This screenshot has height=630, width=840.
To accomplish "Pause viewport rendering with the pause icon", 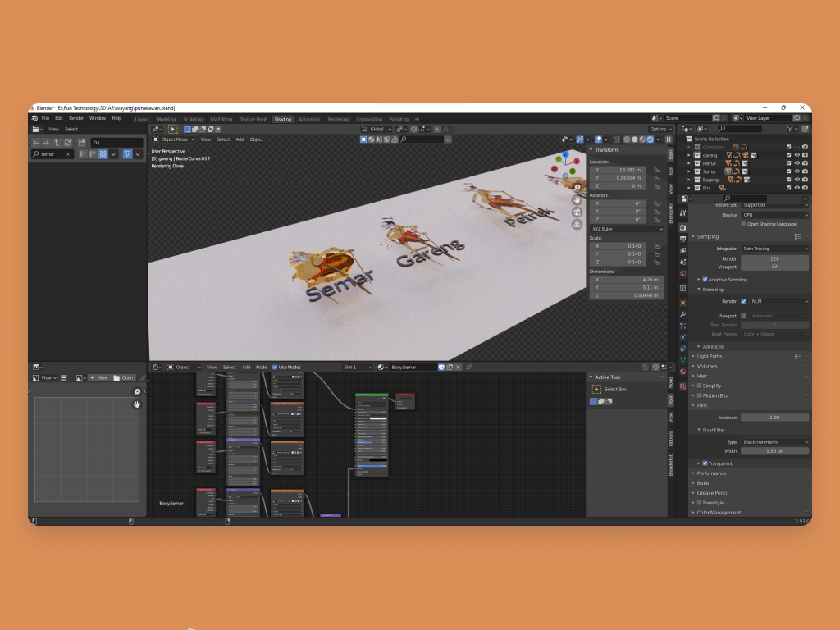I will (x=669, y=139).
